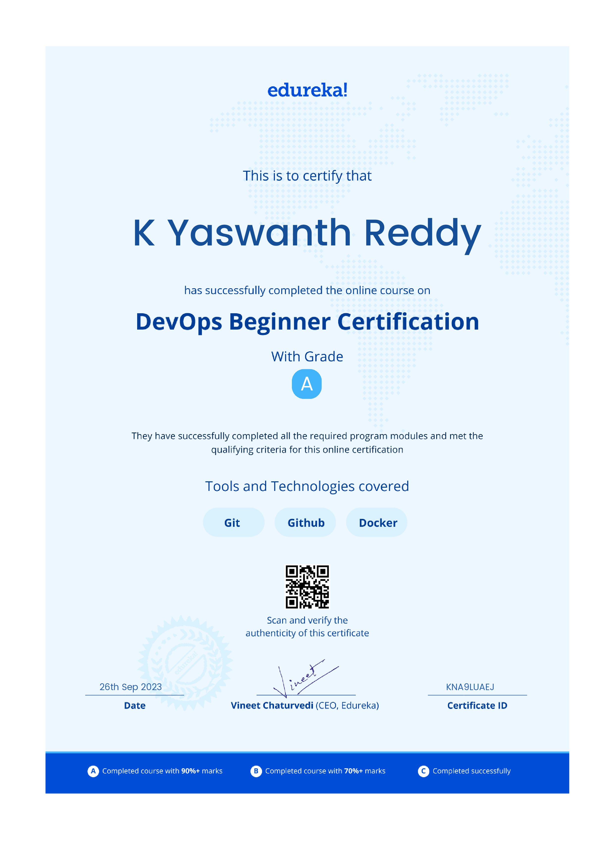
Task: Click certificate ID "KNA9LUAEJ"
Action: (x=470, y=687)
